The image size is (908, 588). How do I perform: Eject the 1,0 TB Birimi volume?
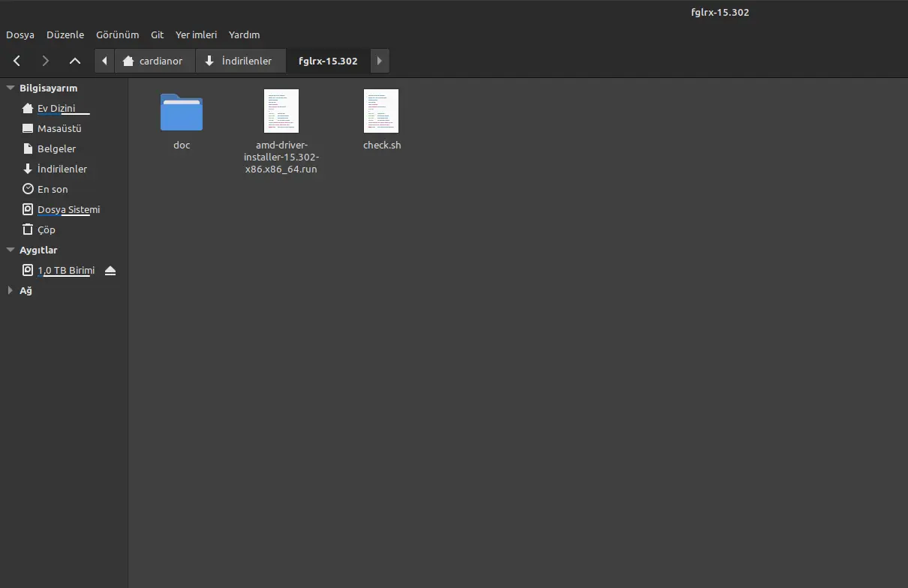[110, 270]
